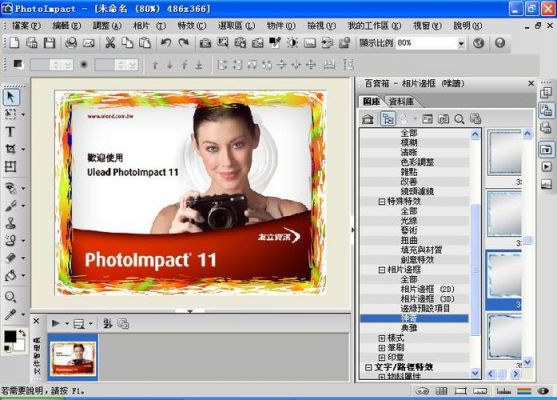Toggle the second panel button on right sidebar

coord(546,110)
